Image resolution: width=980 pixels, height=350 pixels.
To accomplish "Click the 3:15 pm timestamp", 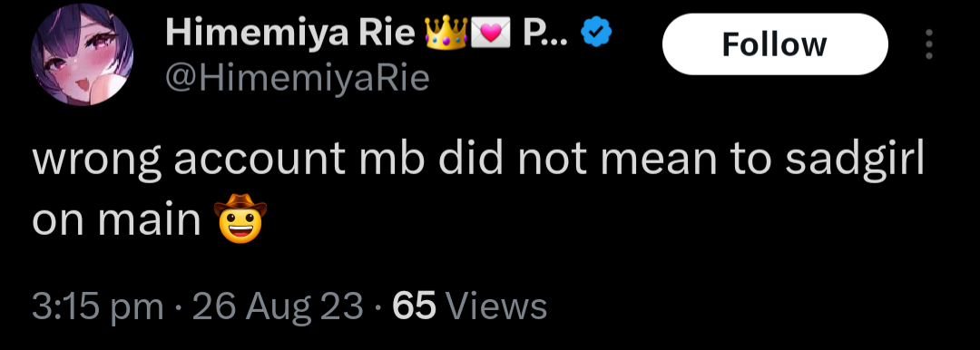I will 97,306.
